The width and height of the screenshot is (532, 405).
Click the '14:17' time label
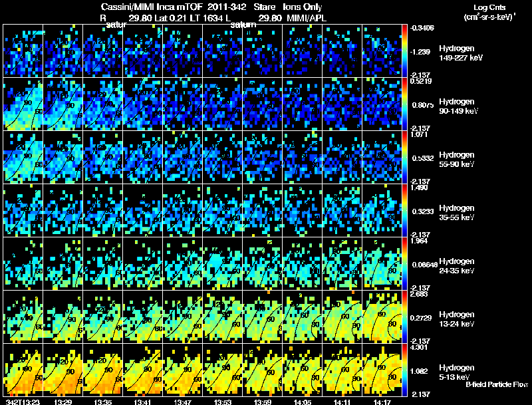[x=382, y=402]
